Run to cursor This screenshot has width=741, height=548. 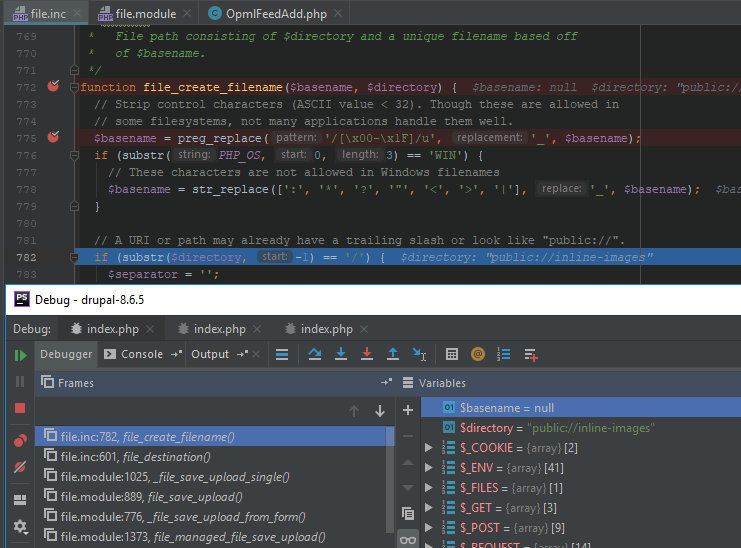coord(419,354)
